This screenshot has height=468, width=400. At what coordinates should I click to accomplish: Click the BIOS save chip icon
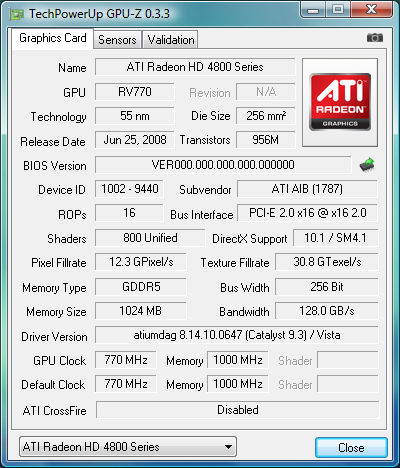click(x=367, y=165)
